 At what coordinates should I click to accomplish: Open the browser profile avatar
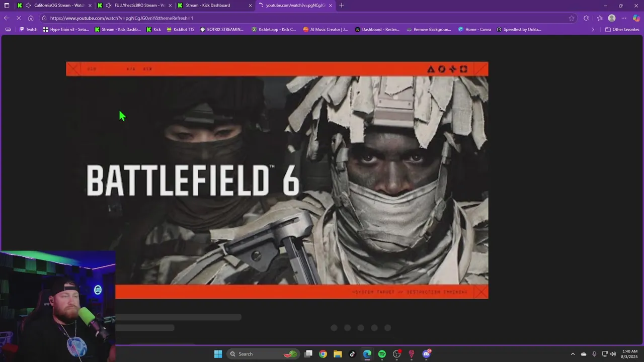pos(612,18)
